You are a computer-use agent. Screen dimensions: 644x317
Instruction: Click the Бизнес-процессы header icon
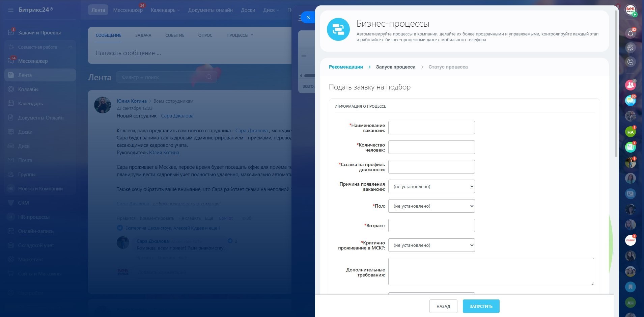pos(338,29)
